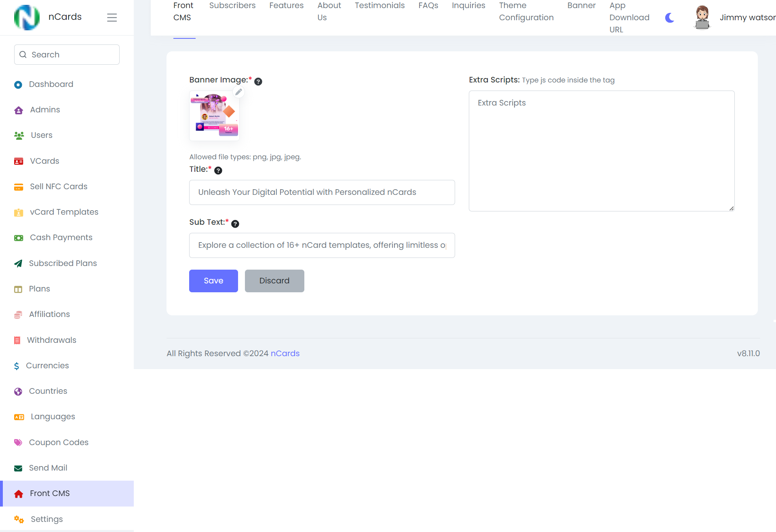The image size is (776, 532).
Task: Click the Title help question-mark icon
Action: (x=219, y=171)
